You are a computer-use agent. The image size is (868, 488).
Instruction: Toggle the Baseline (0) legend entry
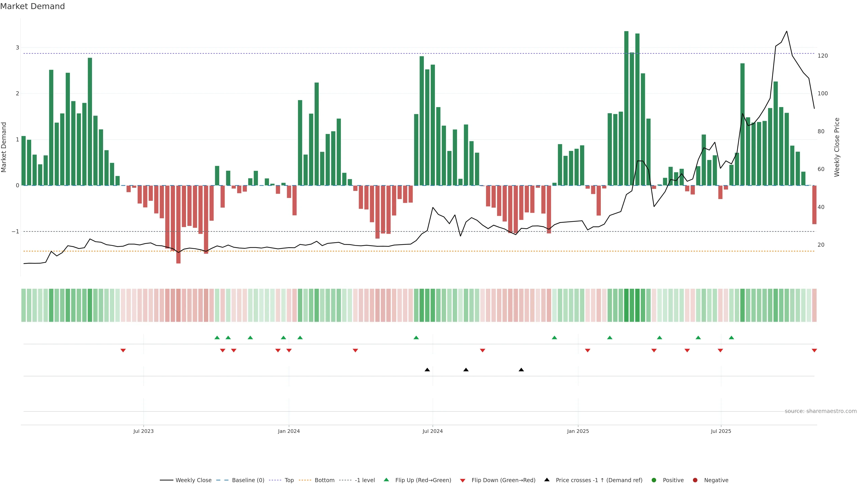coord(248,480)
